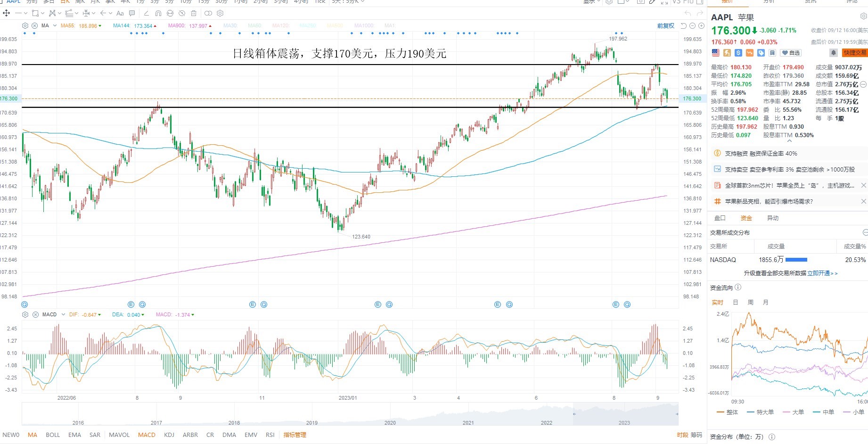Open the 前复权 price adjustment selector

tap(666, 25)
